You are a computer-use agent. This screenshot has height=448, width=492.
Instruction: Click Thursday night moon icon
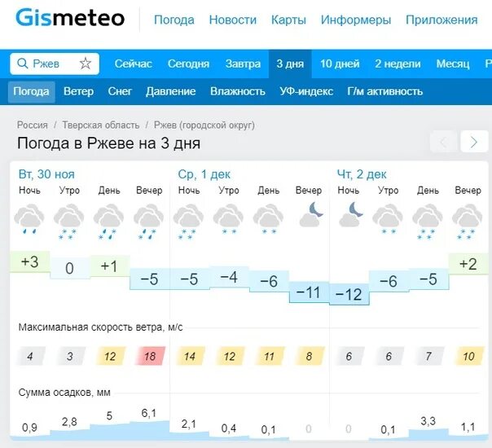click(349, 215)
